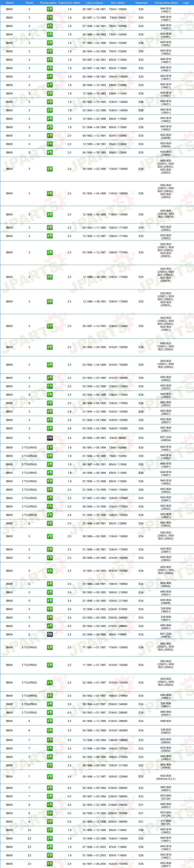The image size is (194, 868).
Task: Select power value 145kW / 197KM
Action: 118,748
